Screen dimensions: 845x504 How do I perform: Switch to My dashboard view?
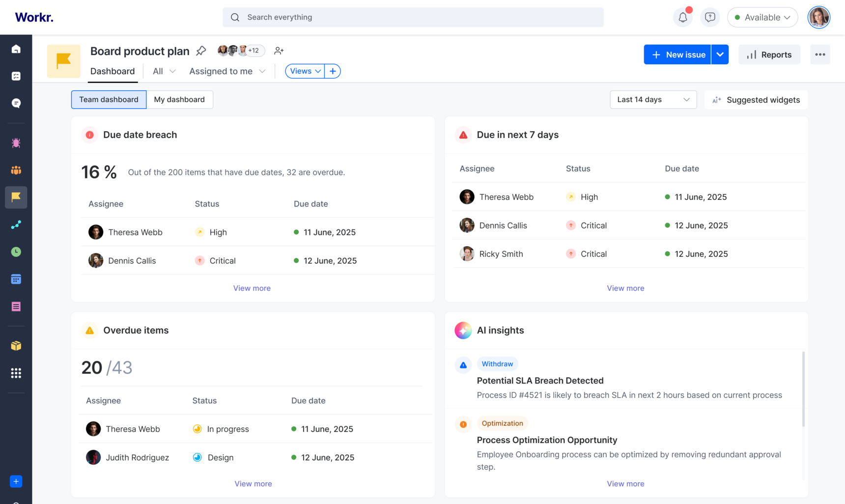tap(179, 100)
